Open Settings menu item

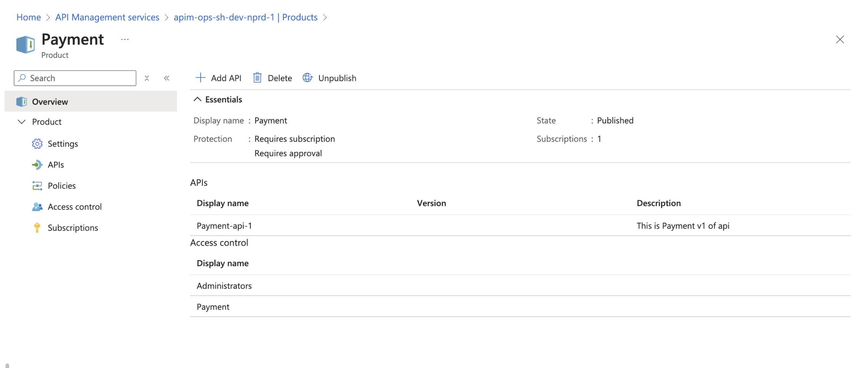63,144
